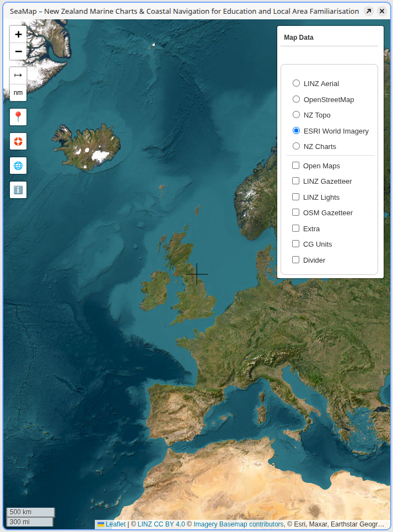Show the info panel icon

[18, 190]
